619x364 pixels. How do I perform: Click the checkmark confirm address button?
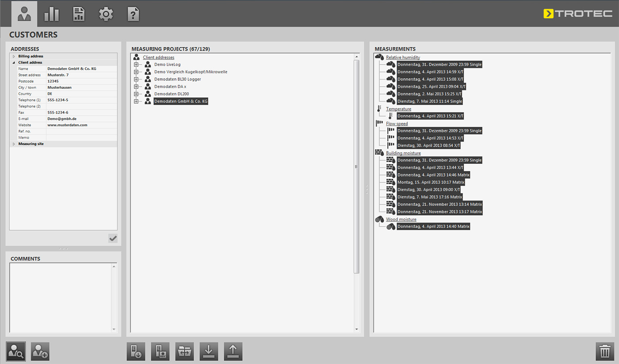(x=113, y=239)
